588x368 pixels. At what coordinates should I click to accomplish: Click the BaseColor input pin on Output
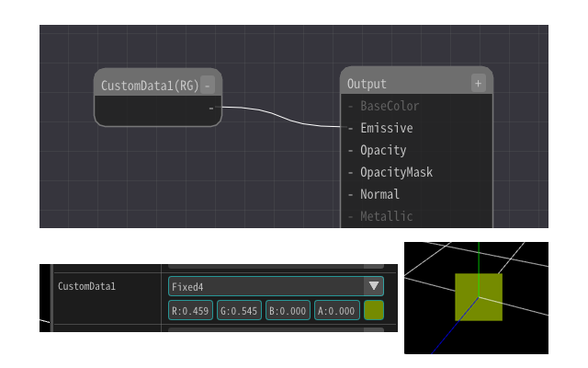click(350, 107)
